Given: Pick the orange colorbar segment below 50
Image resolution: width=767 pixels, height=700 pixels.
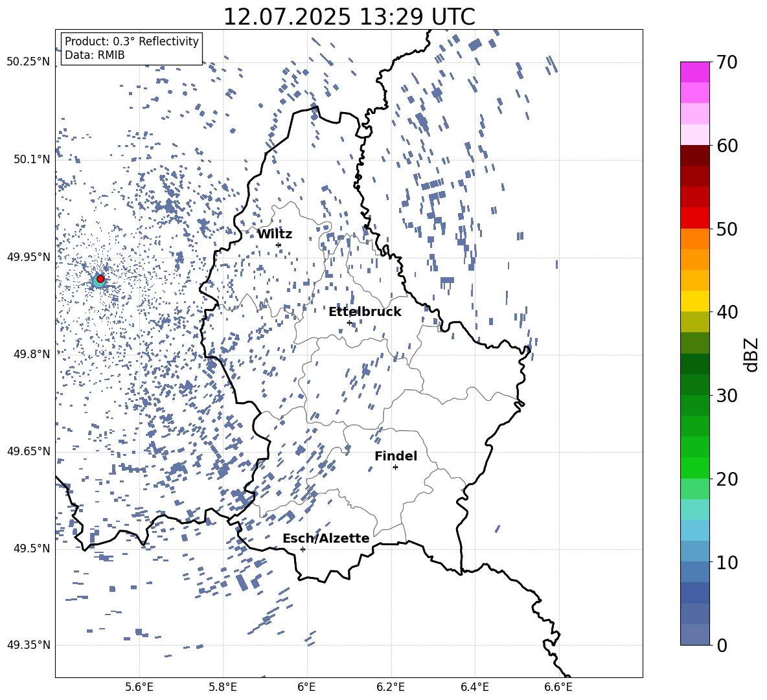Looking at the screenshot, I should pos(694,238).
